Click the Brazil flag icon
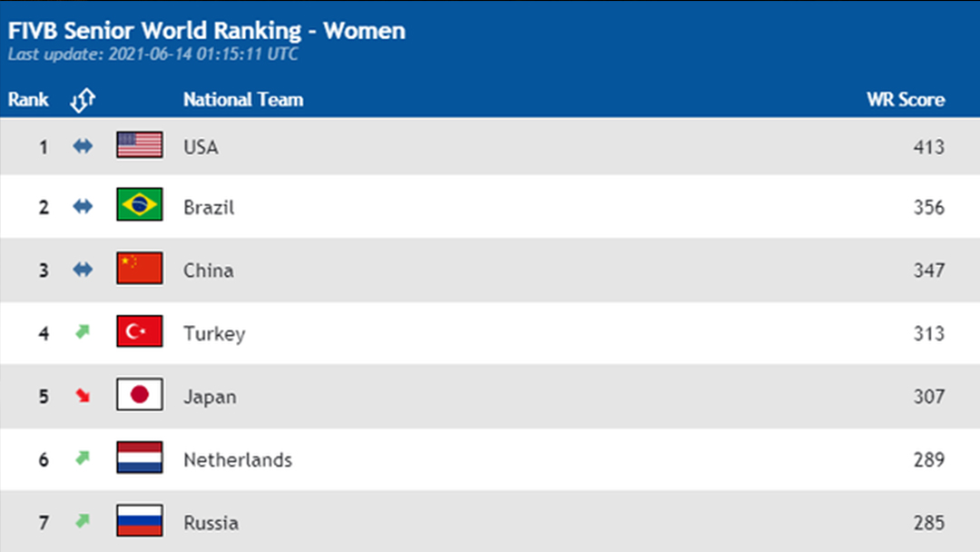The image size is (980, 552). tap(140, 205)
